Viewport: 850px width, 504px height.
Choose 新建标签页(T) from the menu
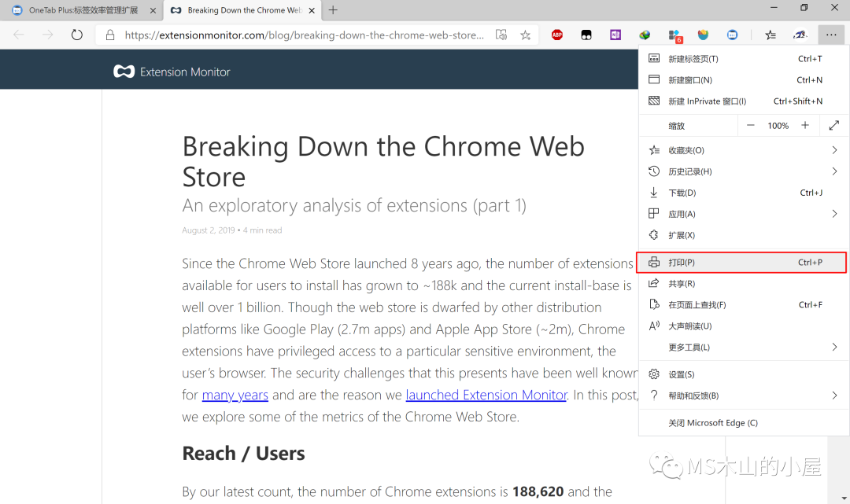[x=744, y=58]
